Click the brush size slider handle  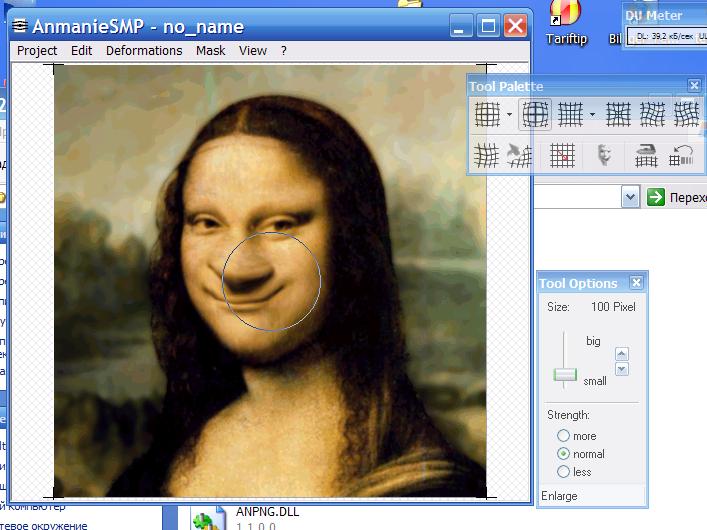click(565, 375)
